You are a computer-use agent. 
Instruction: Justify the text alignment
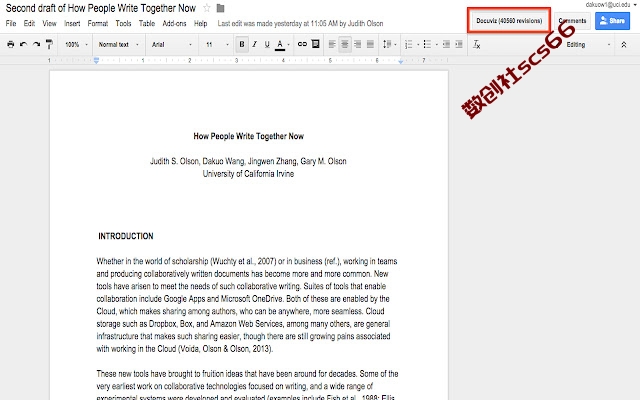(x=370, y=44)
